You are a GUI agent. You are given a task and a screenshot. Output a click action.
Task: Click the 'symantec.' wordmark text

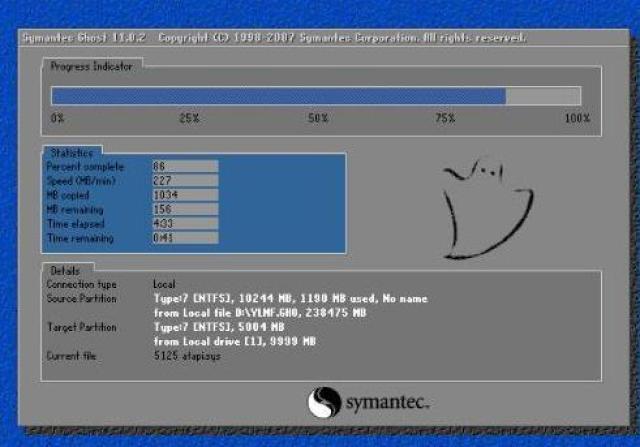[x=387, y=403]
